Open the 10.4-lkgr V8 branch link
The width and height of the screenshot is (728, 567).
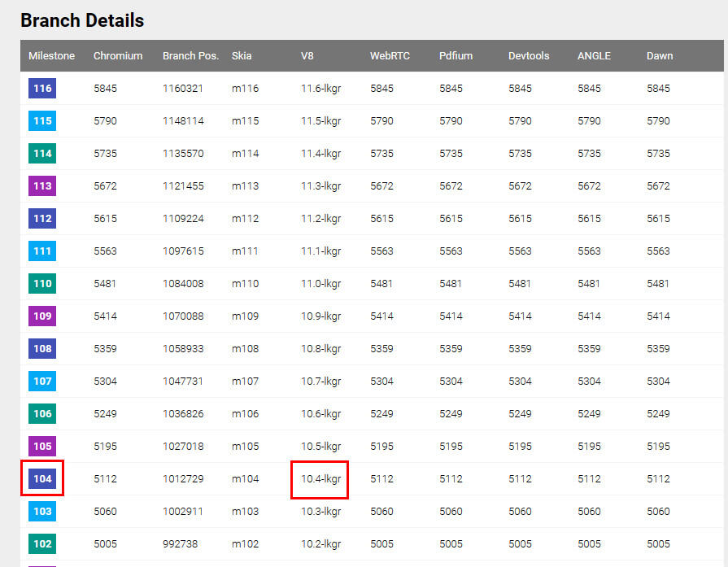pos(320,479)
